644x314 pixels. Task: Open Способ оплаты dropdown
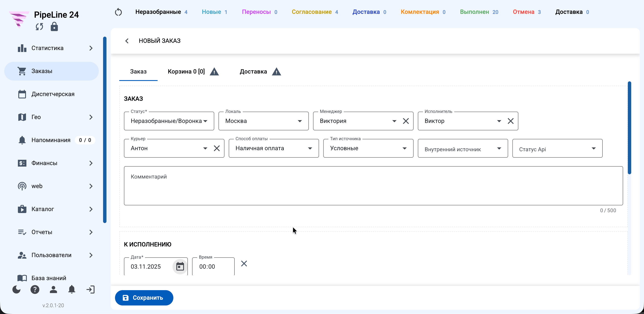tap(274, 148)
